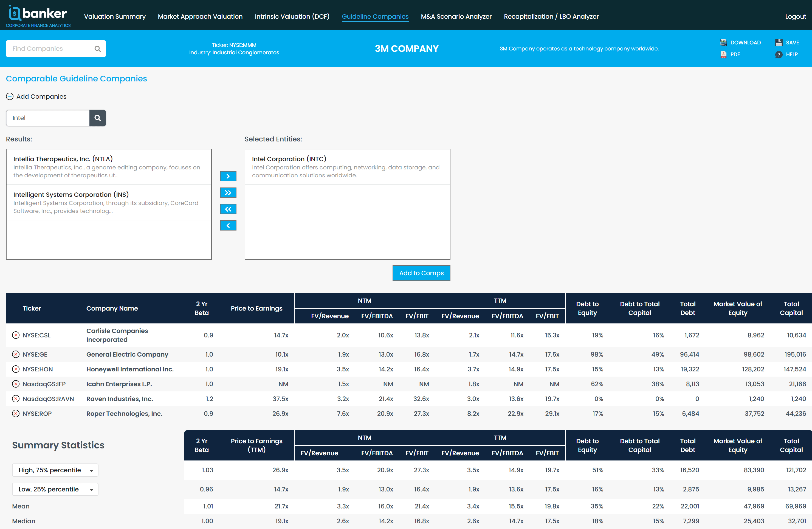Remove NYSE:GE from comps table

pos(16,354)
